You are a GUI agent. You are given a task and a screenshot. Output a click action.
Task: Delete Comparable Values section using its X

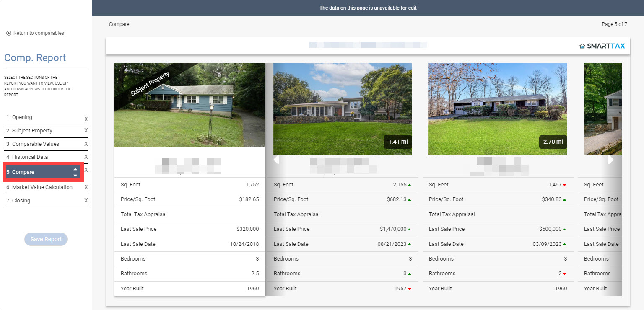[x=86, y=144]
